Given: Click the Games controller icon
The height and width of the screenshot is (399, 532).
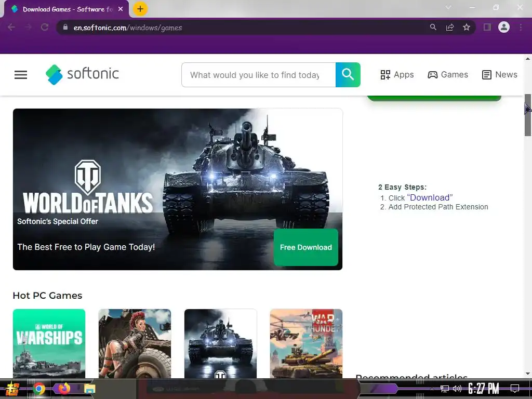Looking at the screenshot, I should pyautogui.click(x=433, y=75).
